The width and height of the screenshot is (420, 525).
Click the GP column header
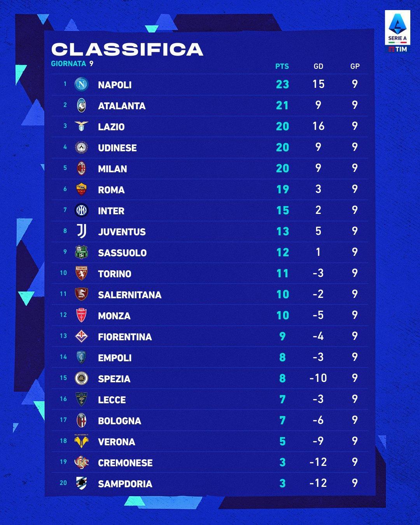tap(355, 66)
